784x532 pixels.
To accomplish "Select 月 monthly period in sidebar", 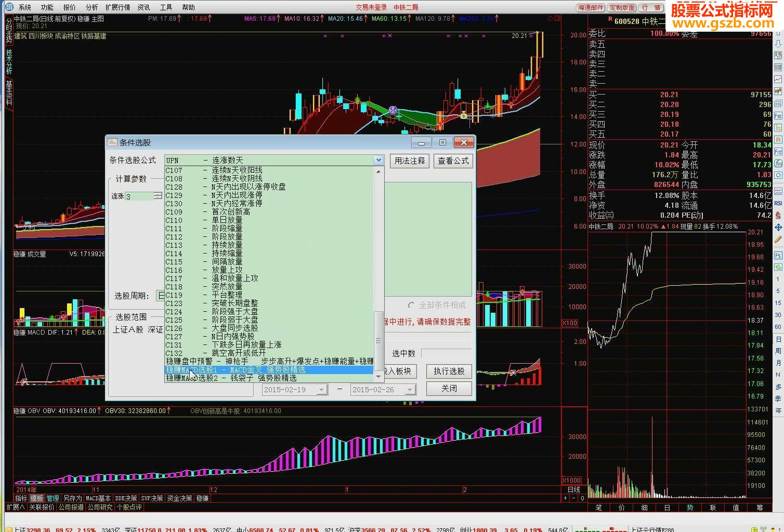I will click(x=778, y=363).
